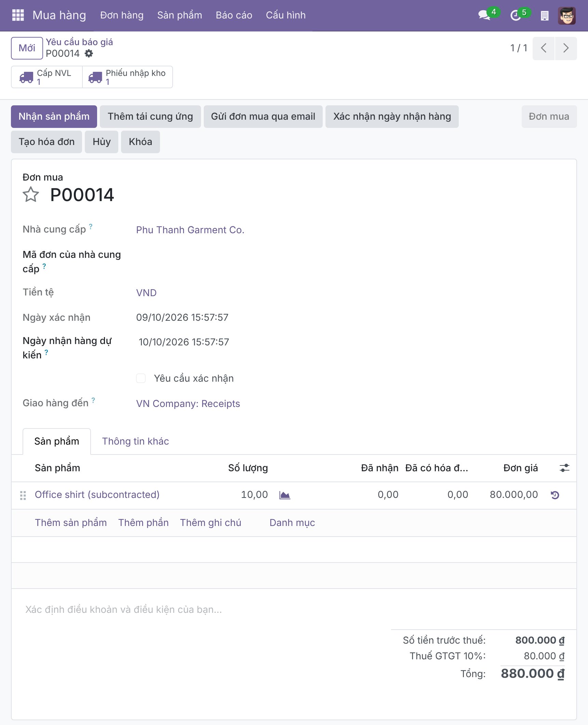
Task: Open the Phu Thanh Garment Co. vendor link
Action: (190, 230)
